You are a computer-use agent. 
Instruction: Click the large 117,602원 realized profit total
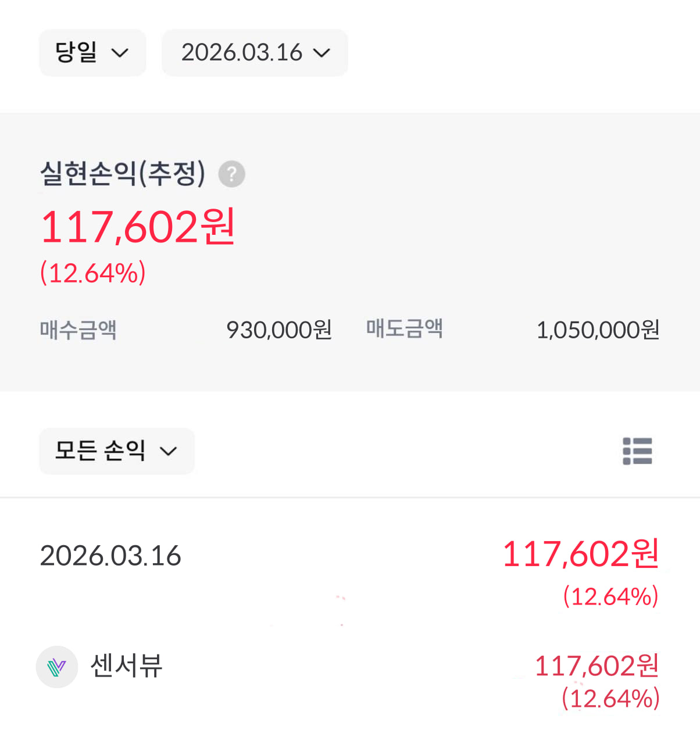[x=138, y=227]
